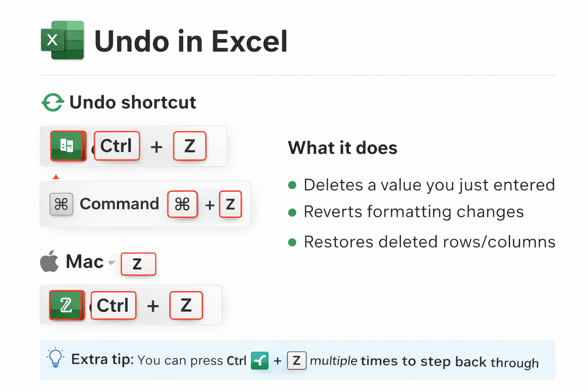
Task: Click the 'Undo in Excel' title text
Action: pyautogui.click(x=191, y=41)
